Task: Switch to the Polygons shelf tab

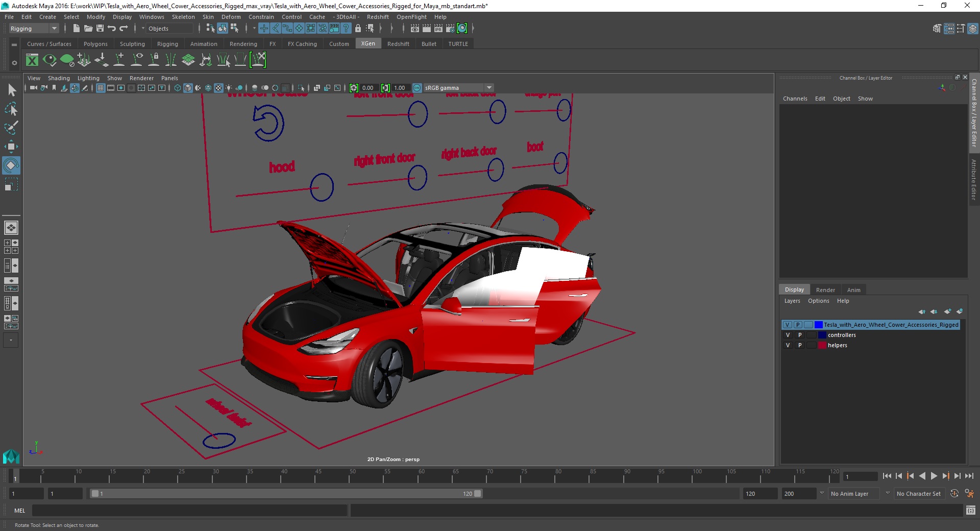Action: click(x=95, y=44)
